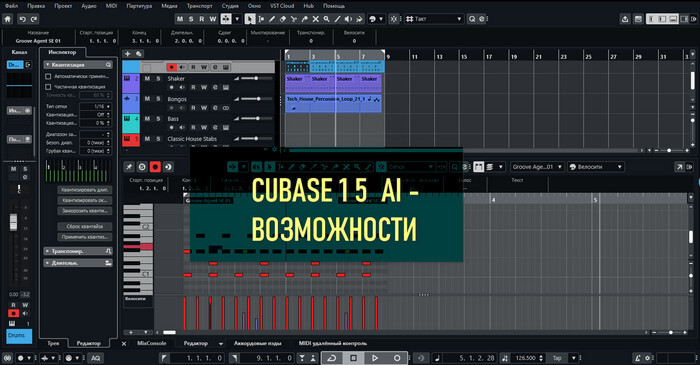Edit instrument on the Shaker track

pos(225,87)
